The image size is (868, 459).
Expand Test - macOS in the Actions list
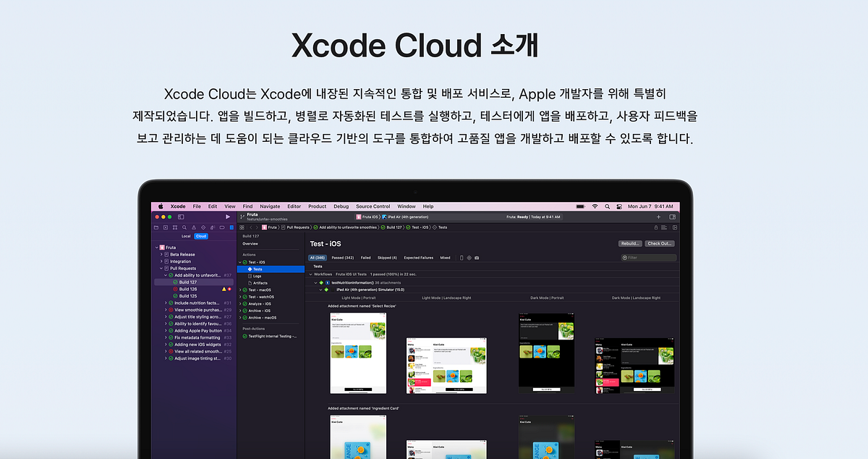[241, 290]
